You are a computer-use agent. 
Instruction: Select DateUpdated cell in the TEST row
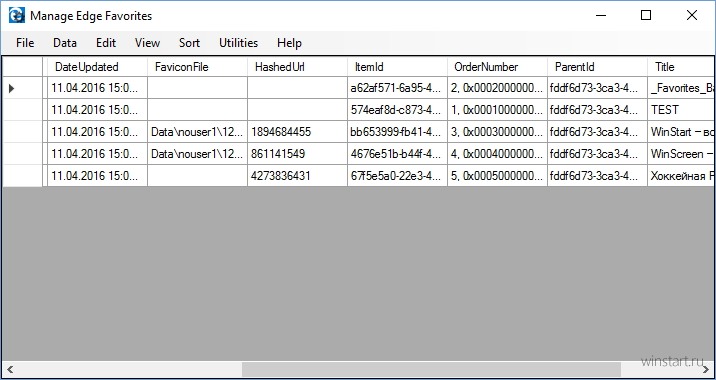coord(97,110)
